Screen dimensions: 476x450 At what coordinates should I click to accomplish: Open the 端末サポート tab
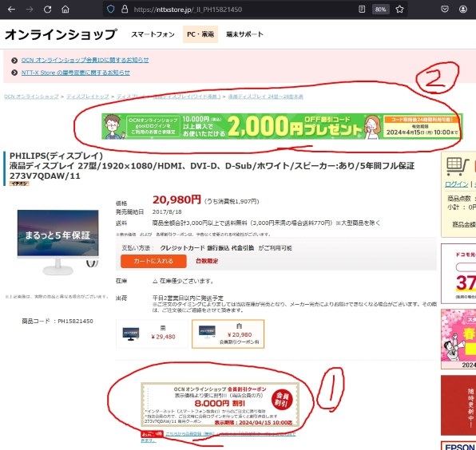(244, 34)
